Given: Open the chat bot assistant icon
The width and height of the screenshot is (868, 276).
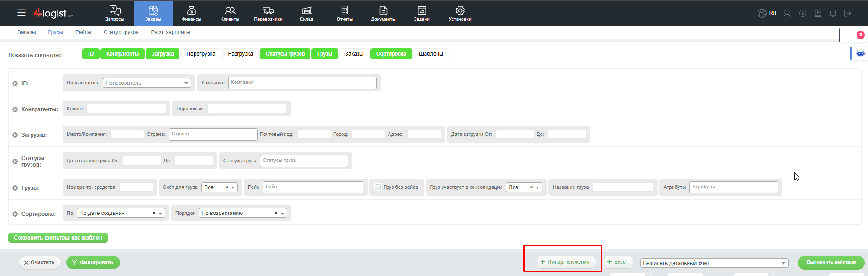Looking at the screenshot, I should point(860,53).
